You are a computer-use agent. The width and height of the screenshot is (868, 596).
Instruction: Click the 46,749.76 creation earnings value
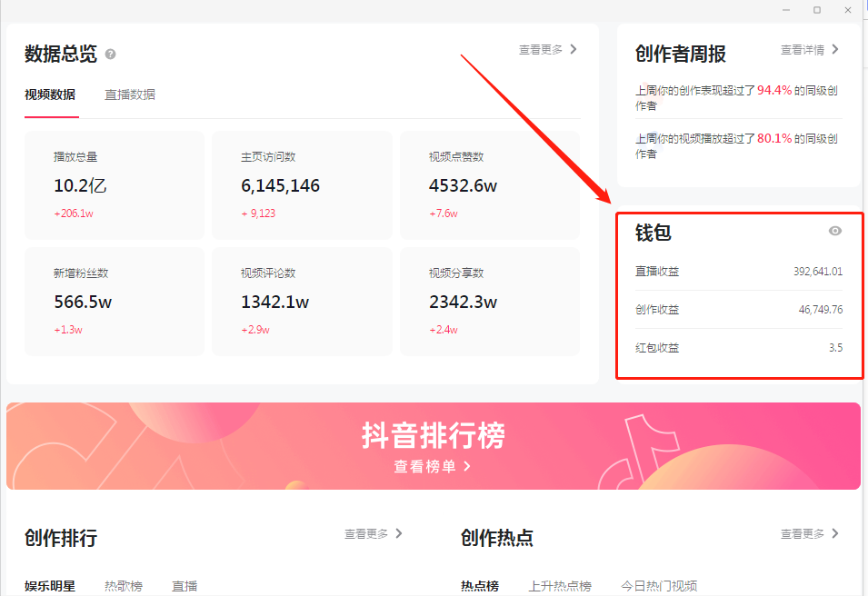[821, 309]
